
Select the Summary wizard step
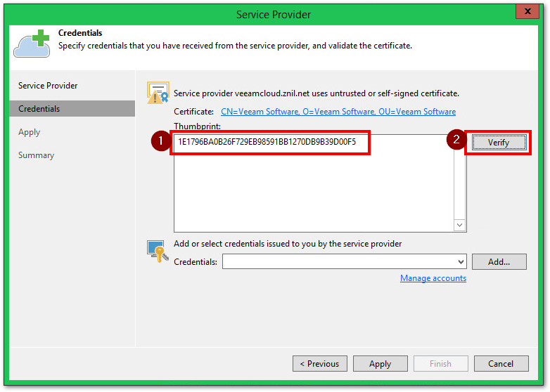tap(36, 155)
